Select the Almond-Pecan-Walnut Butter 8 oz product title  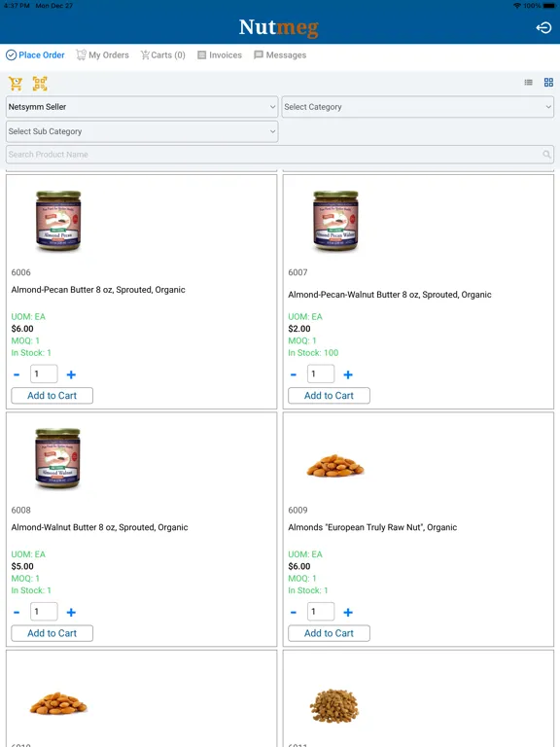[390, 295]
